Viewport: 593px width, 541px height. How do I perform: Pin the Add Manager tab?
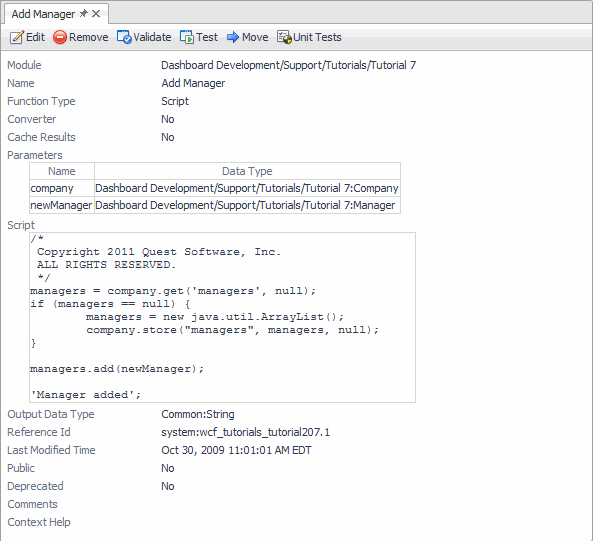point(84,14)
